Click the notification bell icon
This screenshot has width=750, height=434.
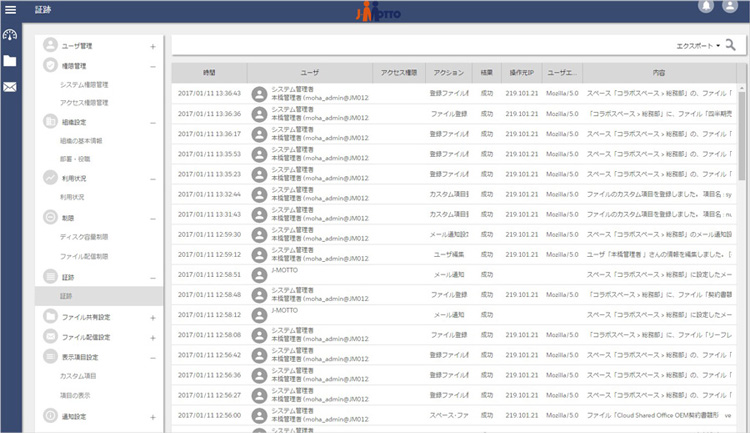point(707,8)
